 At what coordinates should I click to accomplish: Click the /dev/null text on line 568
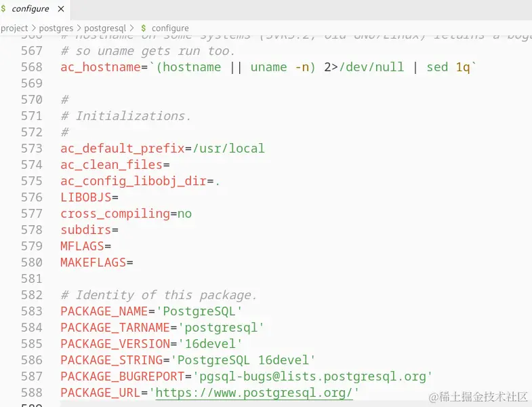click(371, 67)
